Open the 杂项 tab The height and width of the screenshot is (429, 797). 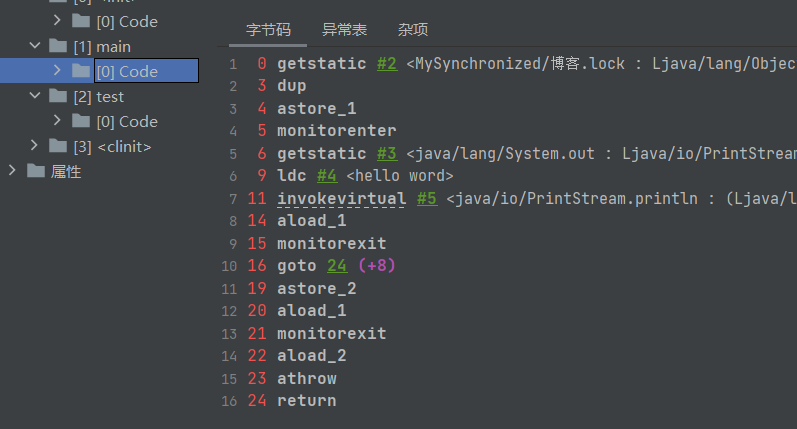(413, 29)
